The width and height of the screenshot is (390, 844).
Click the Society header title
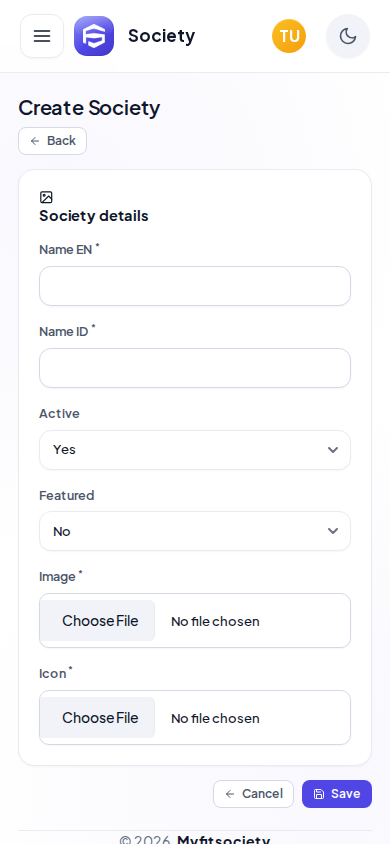pyautogui.click(x=161, y=36)
